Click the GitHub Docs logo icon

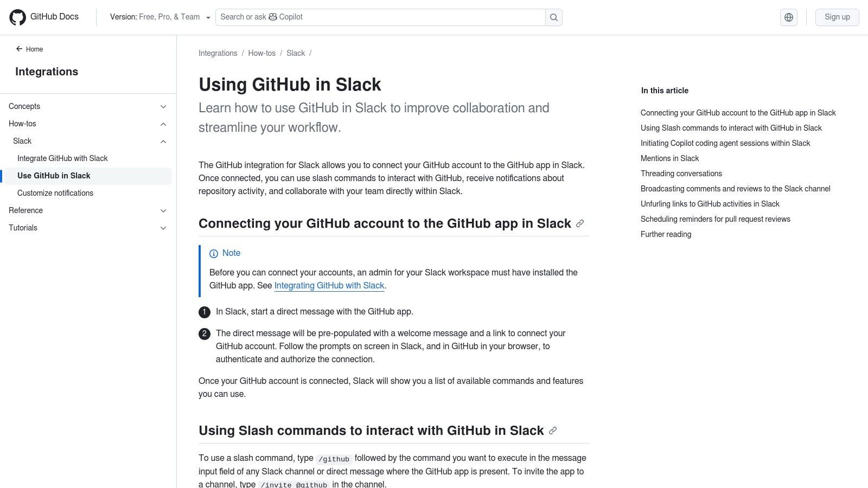click(x=18, y=17)
